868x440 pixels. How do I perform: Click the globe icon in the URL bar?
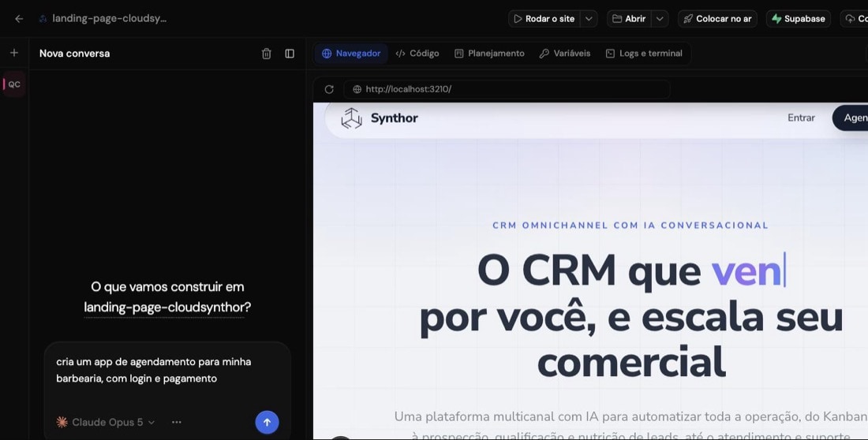357,89
